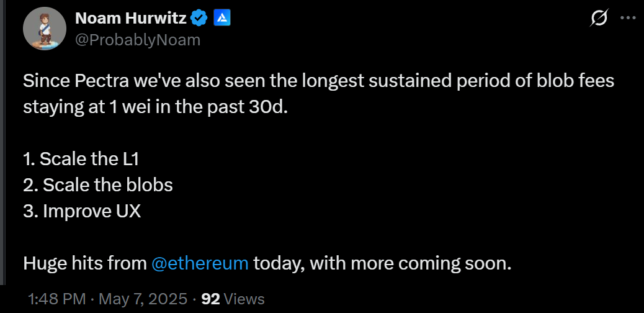
Task: Open the @ethereum mention link
Action: pyautogui.click(x=200, y=263)
